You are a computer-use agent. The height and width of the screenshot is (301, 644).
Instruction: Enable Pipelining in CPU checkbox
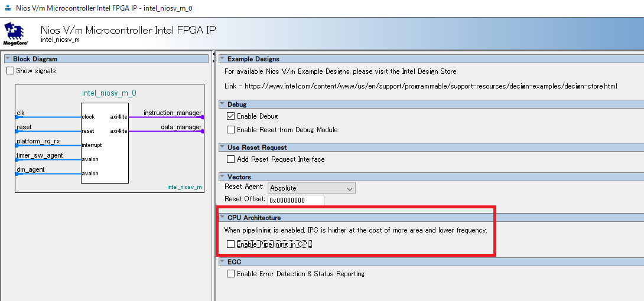click(x=231, y=244)
